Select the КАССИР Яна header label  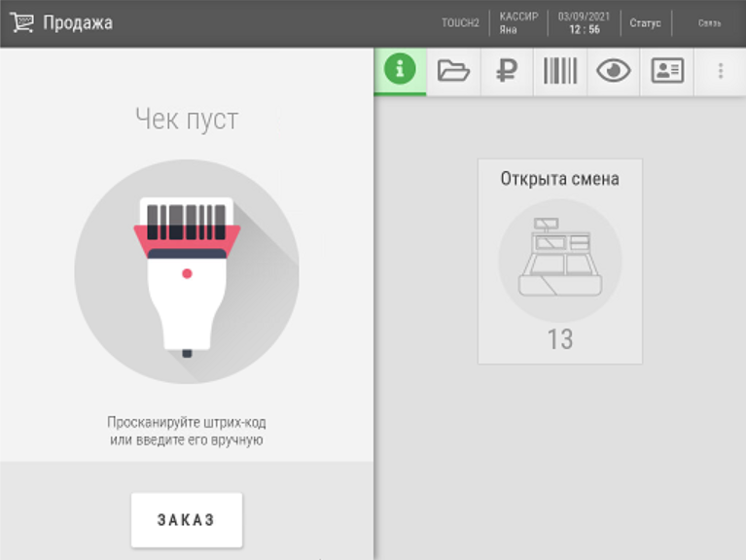tap(518, 22)
